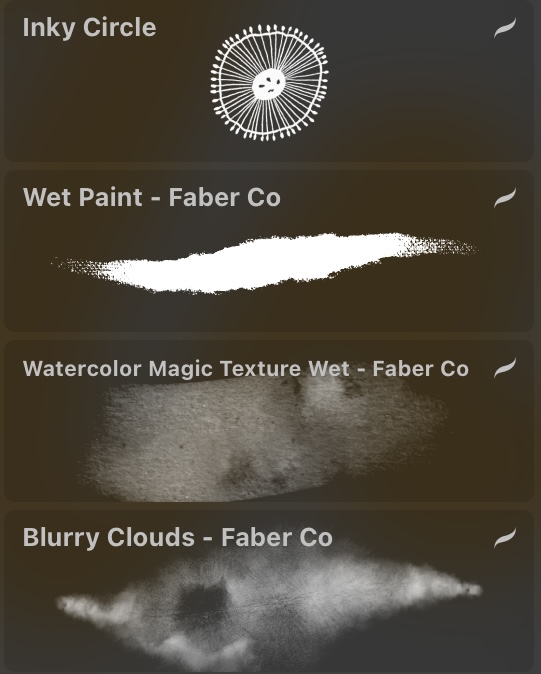This screenshot has height=674, width=541.
Task: Tap the Watercolor Magic Texture stroke preview
Action: (262, 438)
